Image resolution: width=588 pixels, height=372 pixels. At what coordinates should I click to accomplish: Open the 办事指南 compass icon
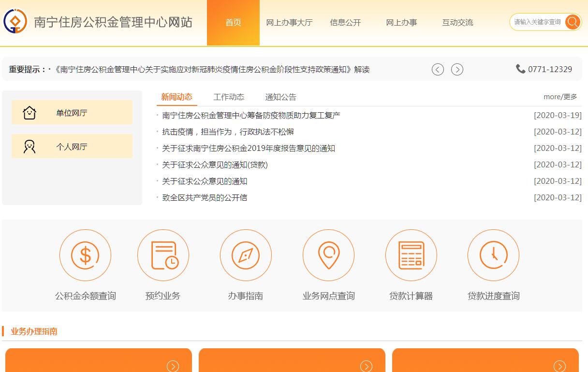[x=246, y=255]
